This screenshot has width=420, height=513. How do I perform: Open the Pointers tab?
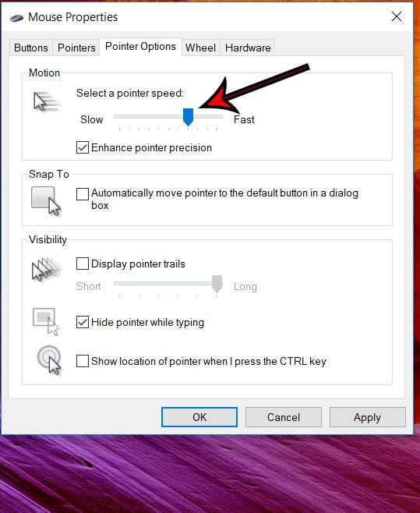76,48
